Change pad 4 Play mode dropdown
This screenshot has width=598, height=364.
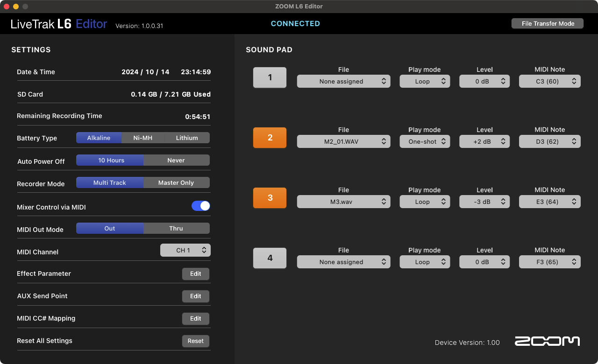tap(425, 262)
